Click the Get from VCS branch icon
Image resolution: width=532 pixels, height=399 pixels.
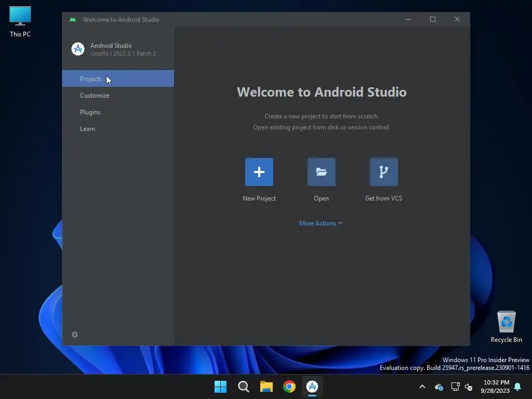coord(384,171)
